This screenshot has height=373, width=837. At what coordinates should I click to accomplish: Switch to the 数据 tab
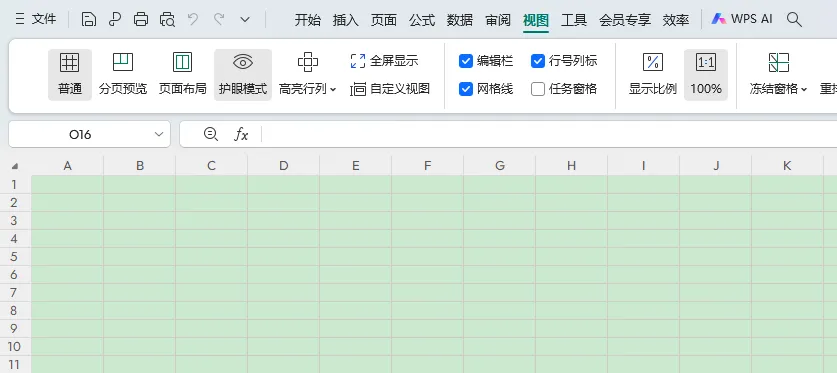(x=460, y=20)
